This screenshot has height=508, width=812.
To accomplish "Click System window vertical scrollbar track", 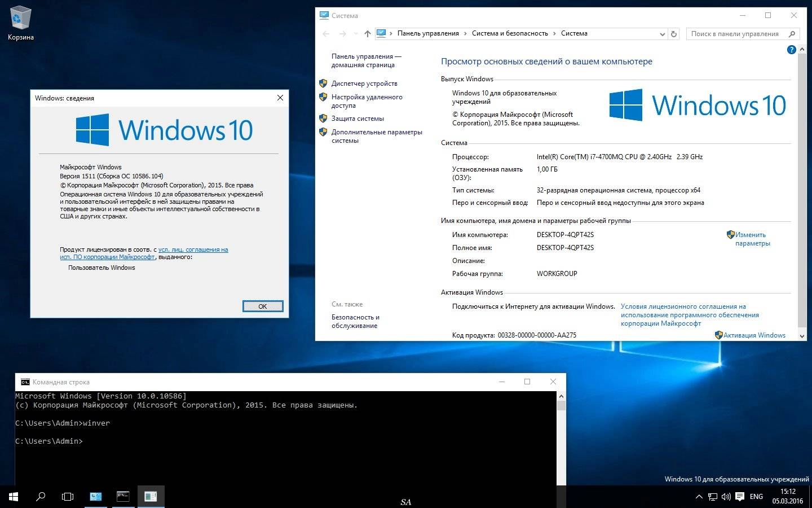I will pyautogui.click(x=802, y=192).
